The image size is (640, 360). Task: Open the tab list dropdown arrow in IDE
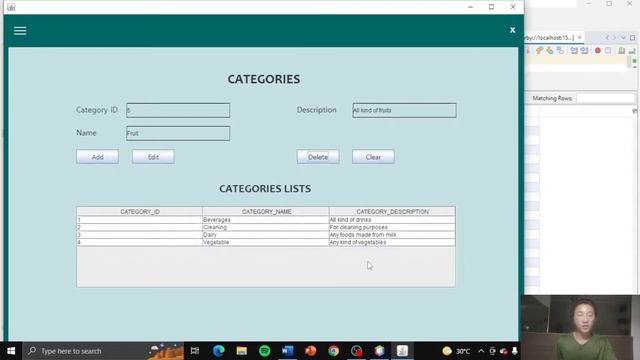(623, 38)
